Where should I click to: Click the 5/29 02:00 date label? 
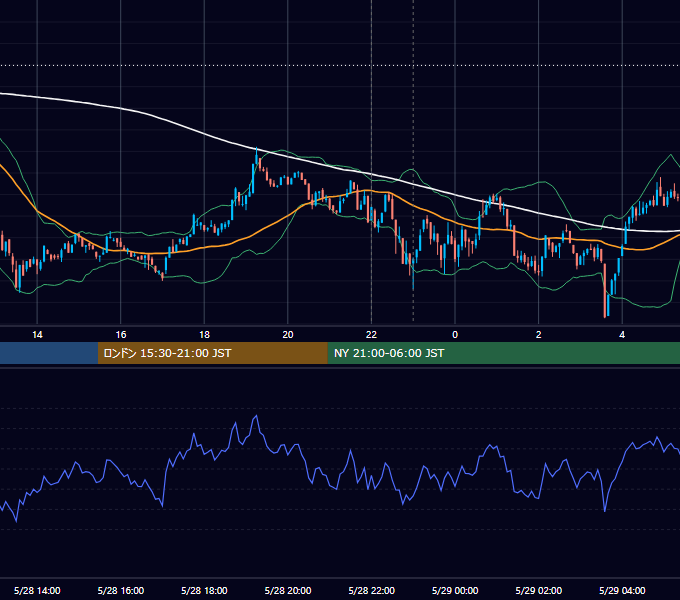click(539, 590)
